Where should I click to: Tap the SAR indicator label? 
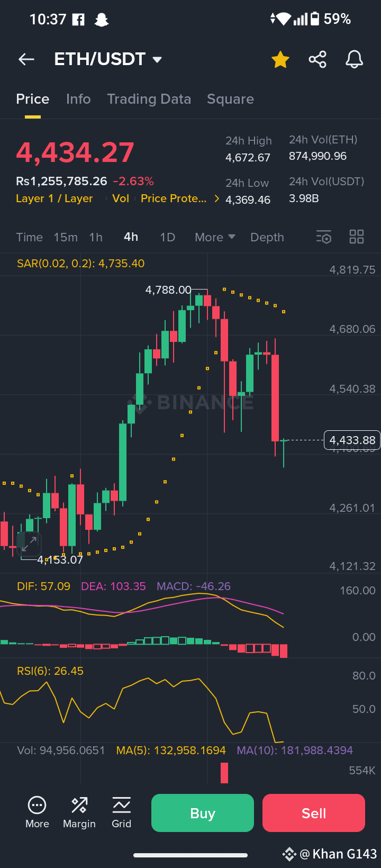pos(80,264)
